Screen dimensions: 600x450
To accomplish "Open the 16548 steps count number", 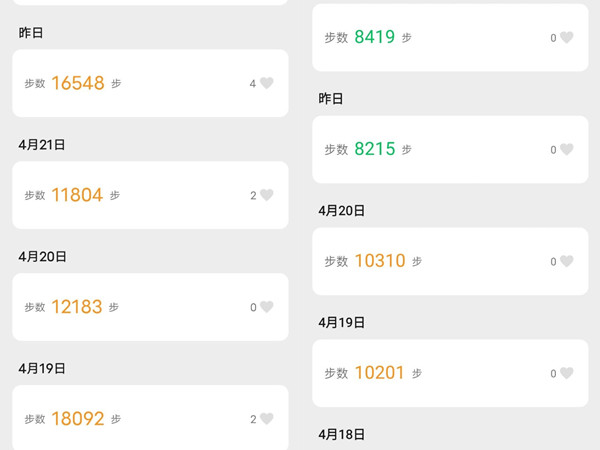I will pos(78,84).
